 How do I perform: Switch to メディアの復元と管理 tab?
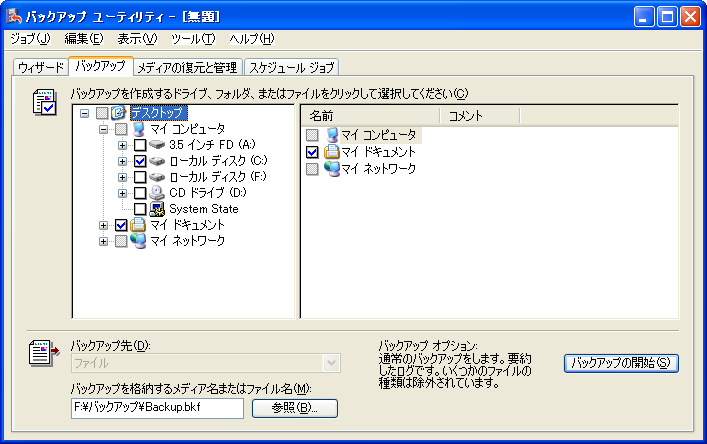188,67
